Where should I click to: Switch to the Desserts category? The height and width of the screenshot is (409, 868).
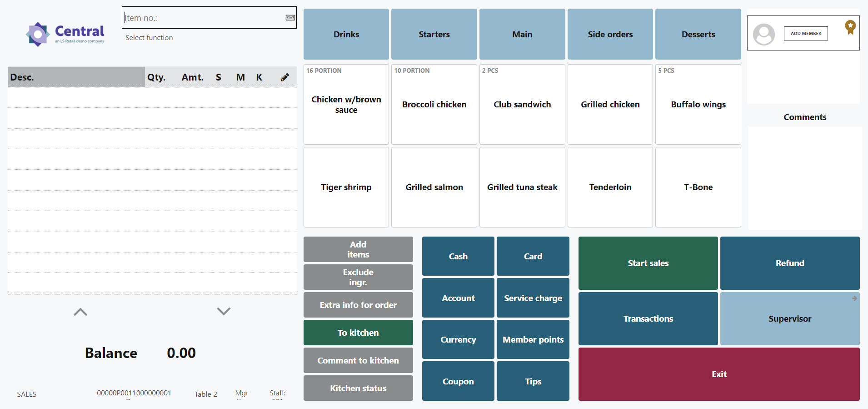tap(698, 34)
